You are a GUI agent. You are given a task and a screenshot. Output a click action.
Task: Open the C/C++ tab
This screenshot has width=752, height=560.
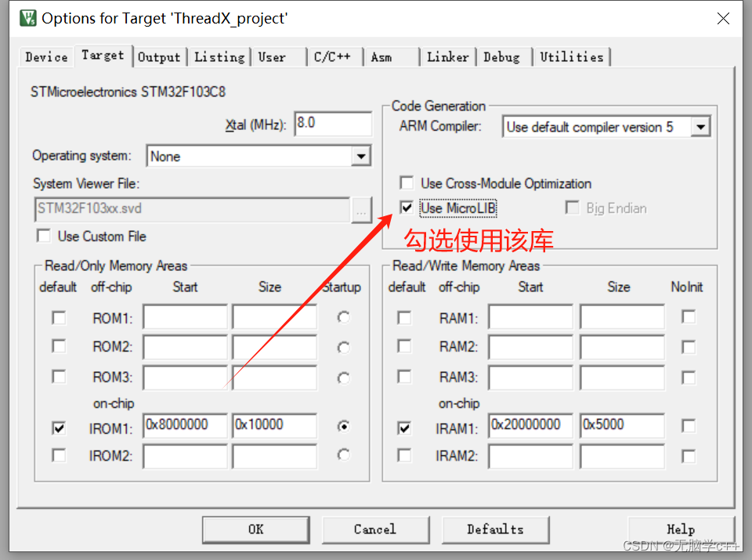click(x=334, y=57)
